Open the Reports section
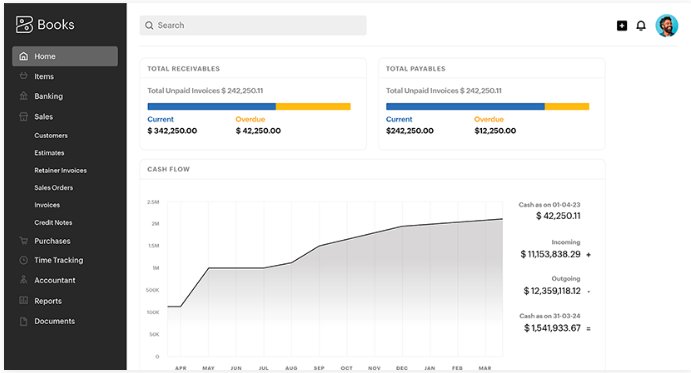The height and width of the screenshot is (373, 691). pyautogui.click(x=48, y=301)
